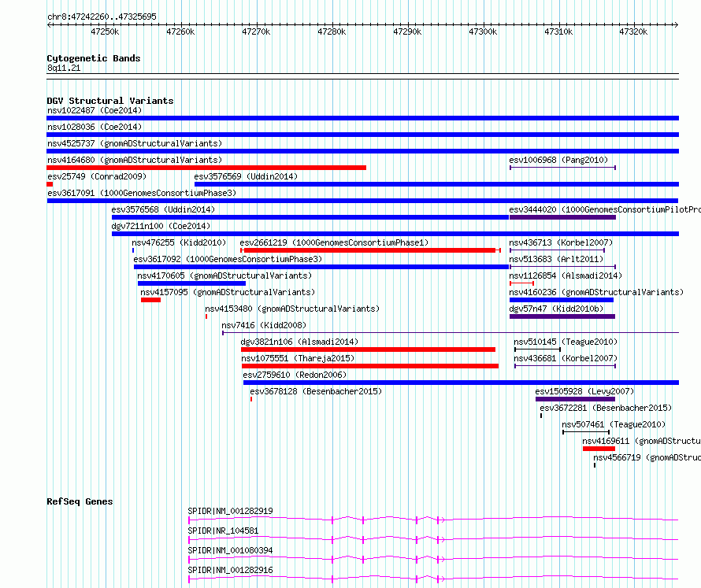Click the 47310k ruler tick label
Viewport: 701px width, 588px height.
pos(558,31)
